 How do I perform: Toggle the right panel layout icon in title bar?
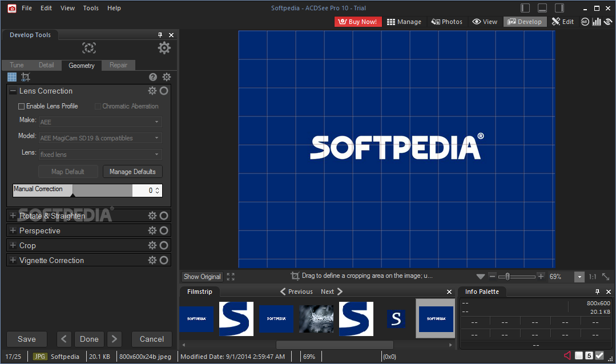pos(559,8)
